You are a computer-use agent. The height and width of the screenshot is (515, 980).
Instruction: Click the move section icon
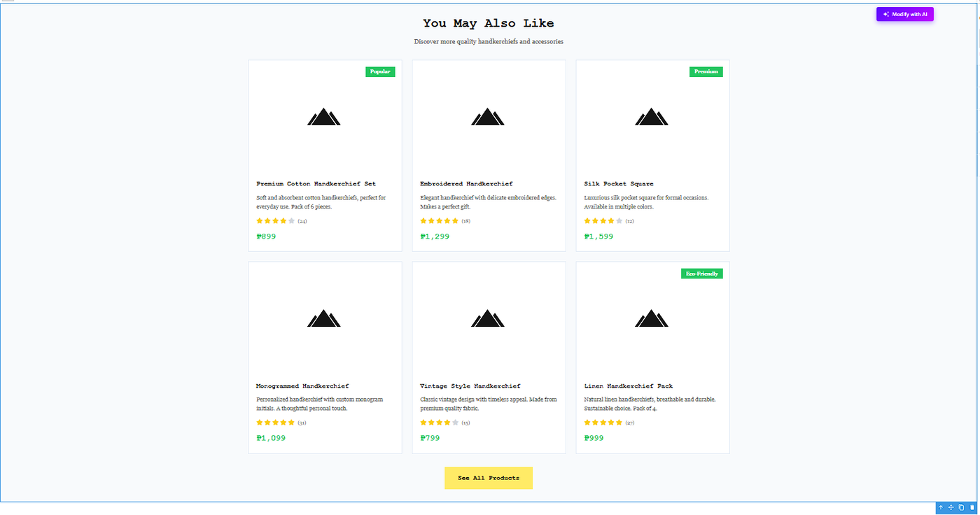pyautogui.click(x=951, y=507)
